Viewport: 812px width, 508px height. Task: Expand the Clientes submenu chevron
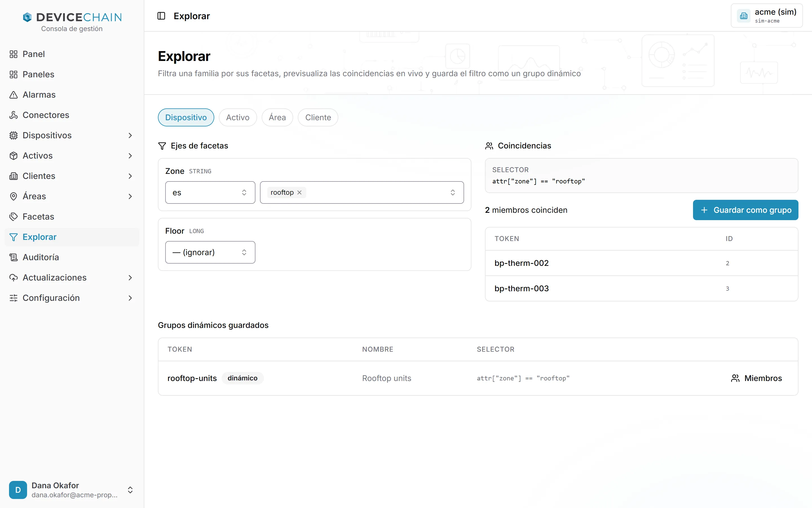tap(130, 176)
